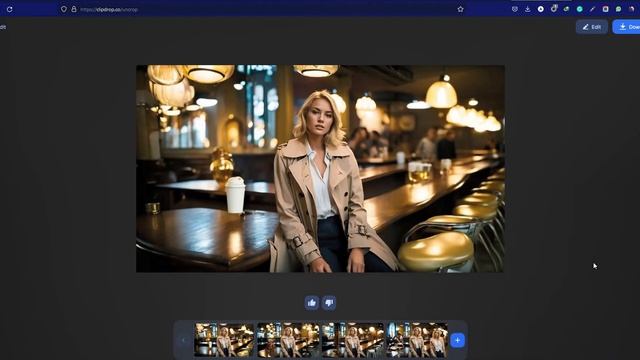
Task: Open the Pocket-style shield toolbar icon
Action: [515, 9]
